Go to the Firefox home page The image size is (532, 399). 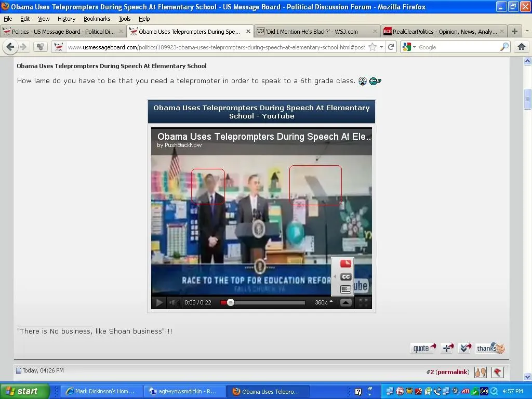(521, 47)
